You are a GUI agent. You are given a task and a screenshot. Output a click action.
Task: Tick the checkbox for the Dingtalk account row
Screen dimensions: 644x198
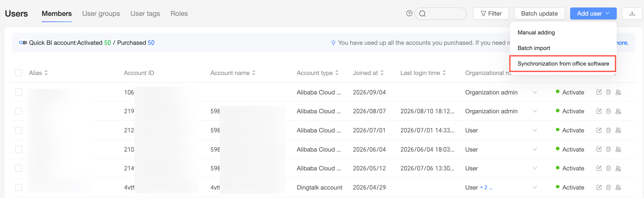[19, 187]
